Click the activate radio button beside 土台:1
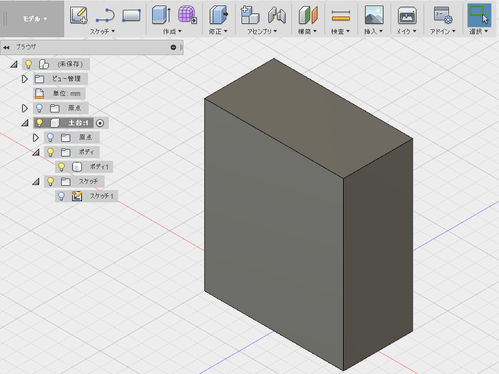The width and height of the screenshot is (499, 374). coord(100,123)
